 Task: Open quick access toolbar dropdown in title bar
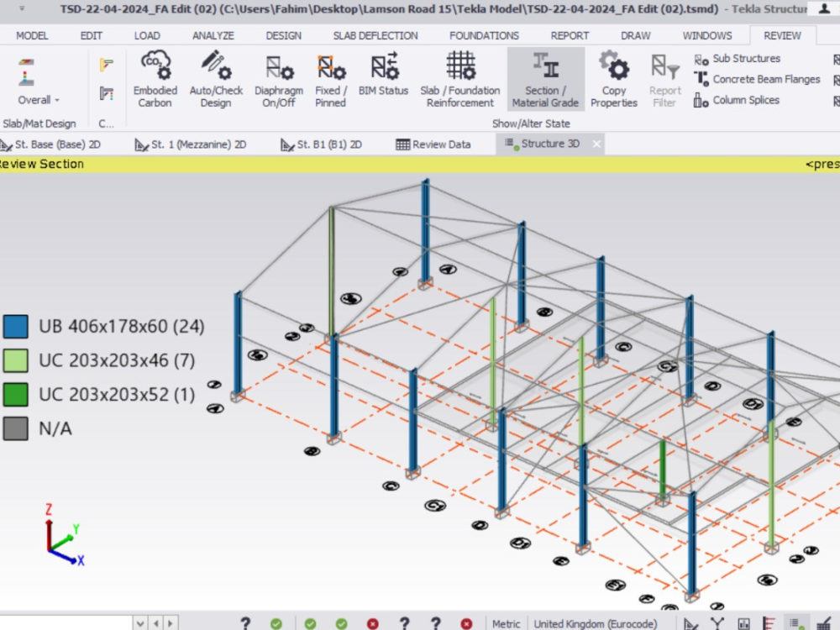tap(22, 8)
